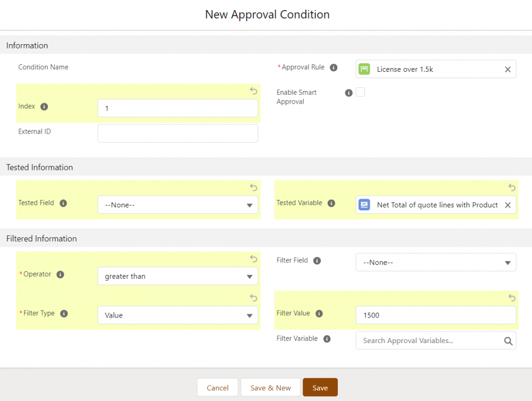
Task: Click Cancel to discard the condition
Action: (218, 387)
